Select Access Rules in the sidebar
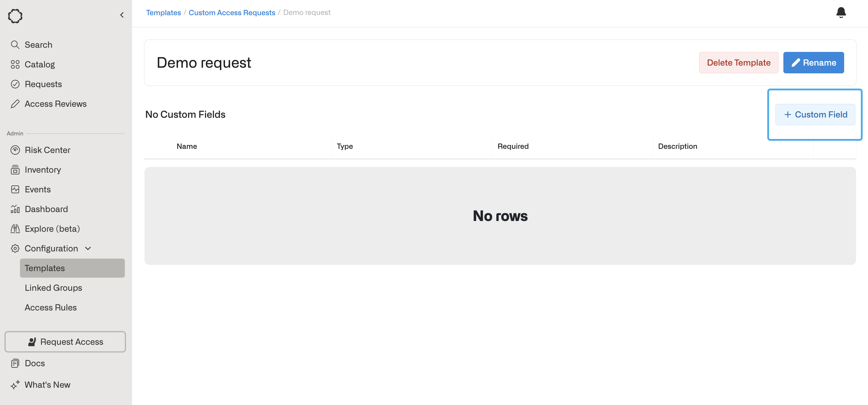The height and width of the screenshot is (405, 868). coord(51,307)
